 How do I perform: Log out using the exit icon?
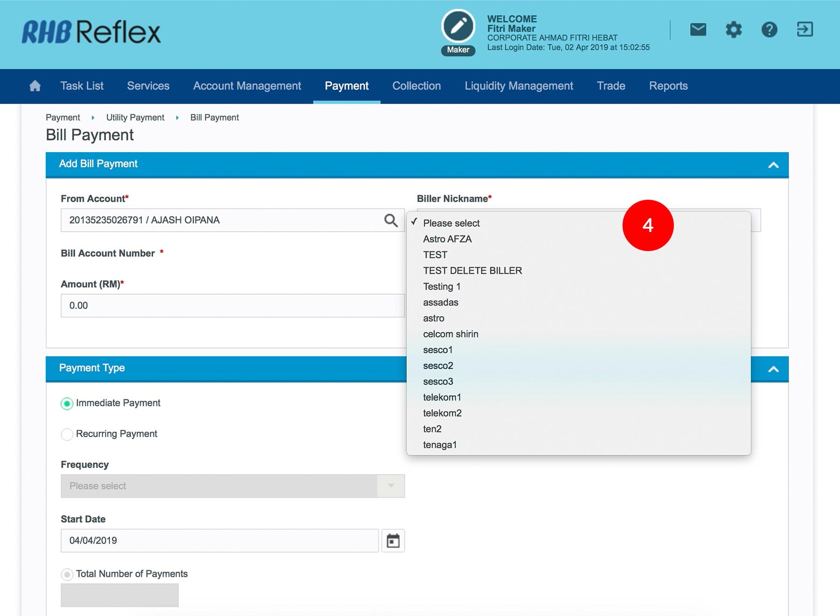(x=805, y=30)
